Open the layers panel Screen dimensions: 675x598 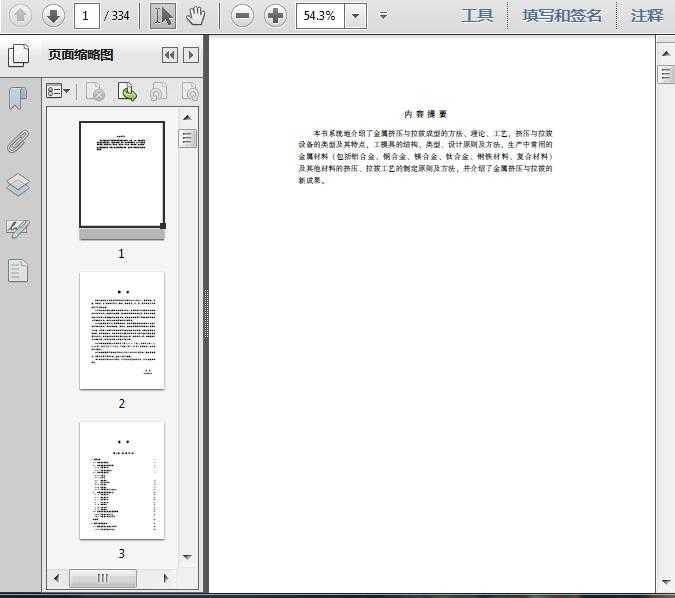coord(19,185)
